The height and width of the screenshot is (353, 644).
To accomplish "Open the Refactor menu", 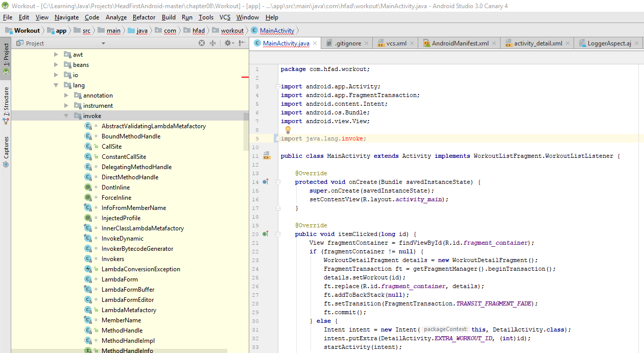I will click(x=144, y=17).
